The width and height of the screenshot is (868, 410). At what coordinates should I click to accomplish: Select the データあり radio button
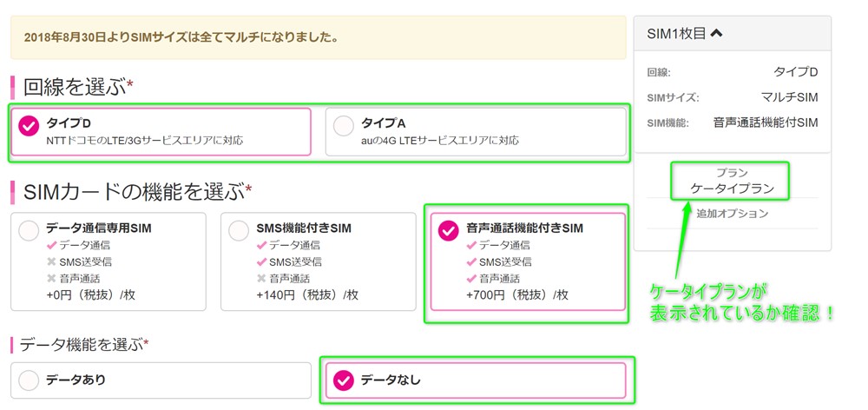[29, 380]
